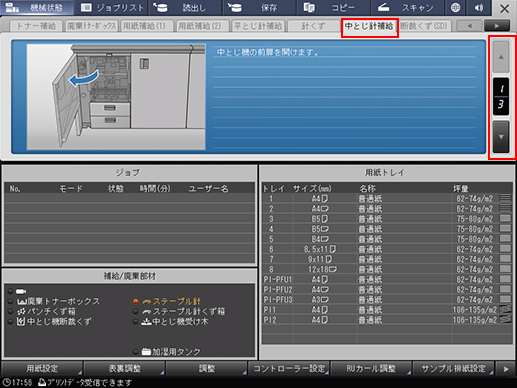This screenshot has width=517, height=388.
Task: Select the パンチくず箱 indicator
Action: tap(42, 311)
